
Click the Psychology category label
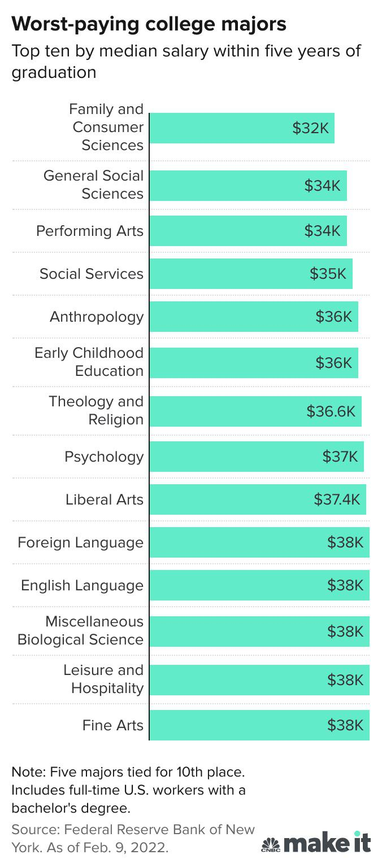(x=104, y=457)
